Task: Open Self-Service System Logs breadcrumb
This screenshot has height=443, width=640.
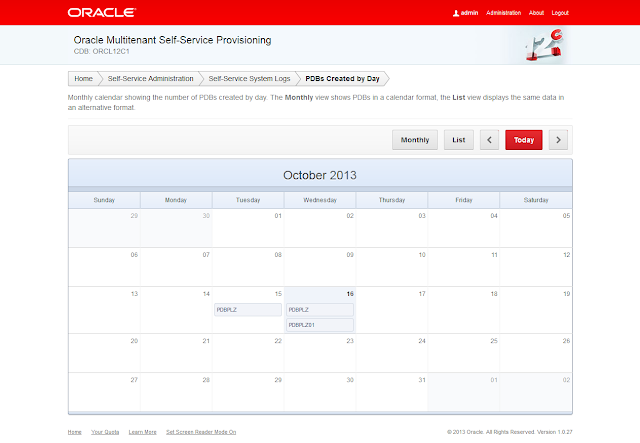Action: [249, 78]
